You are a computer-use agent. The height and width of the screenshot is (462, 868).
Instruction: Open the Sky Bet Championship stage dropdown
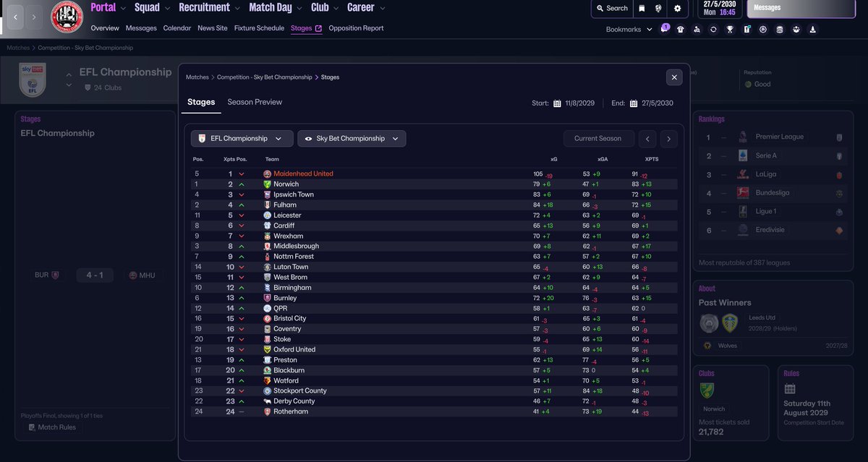click(352, 138)
